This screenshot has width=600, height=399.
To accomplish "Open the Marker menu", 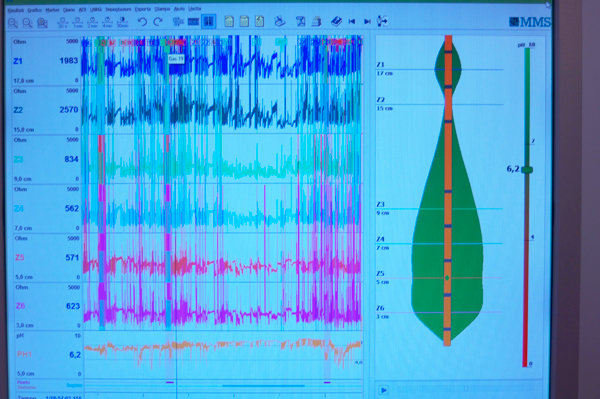I will coord(52,10).
